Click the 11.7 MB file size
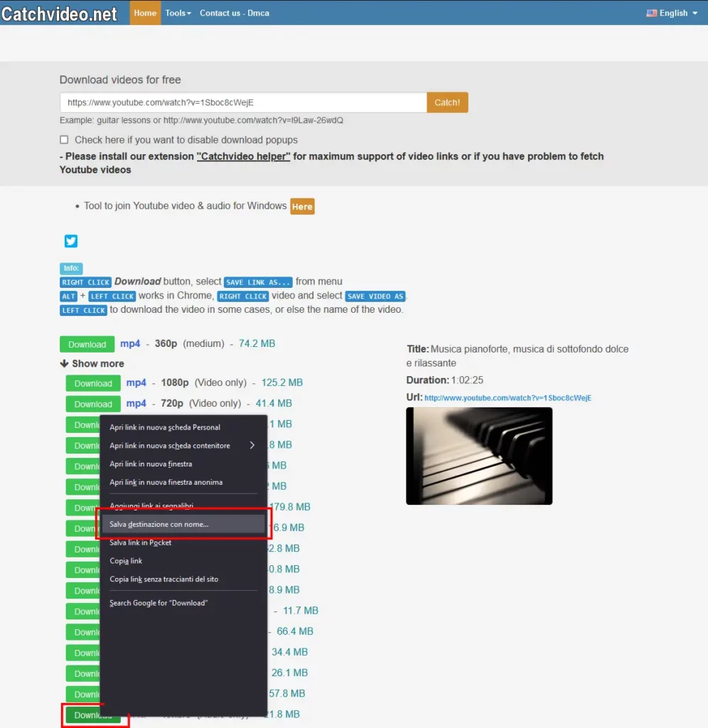 (301, 611)
